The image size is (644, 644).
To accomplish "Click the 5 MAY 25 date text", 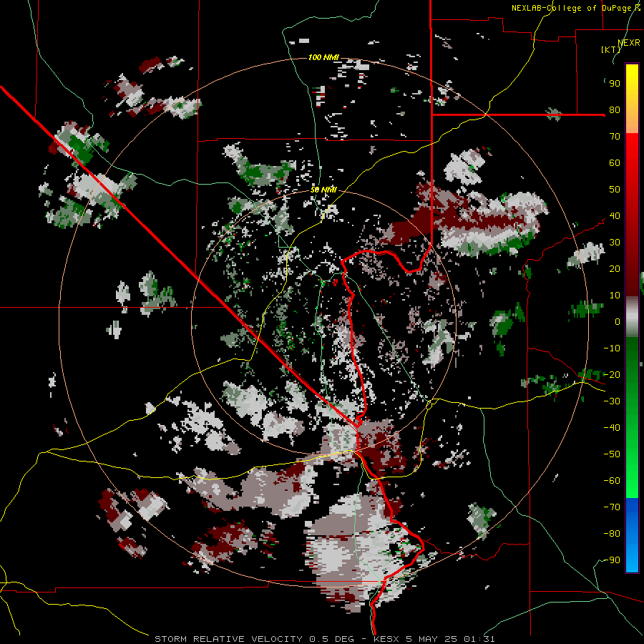I will [431, 639].
